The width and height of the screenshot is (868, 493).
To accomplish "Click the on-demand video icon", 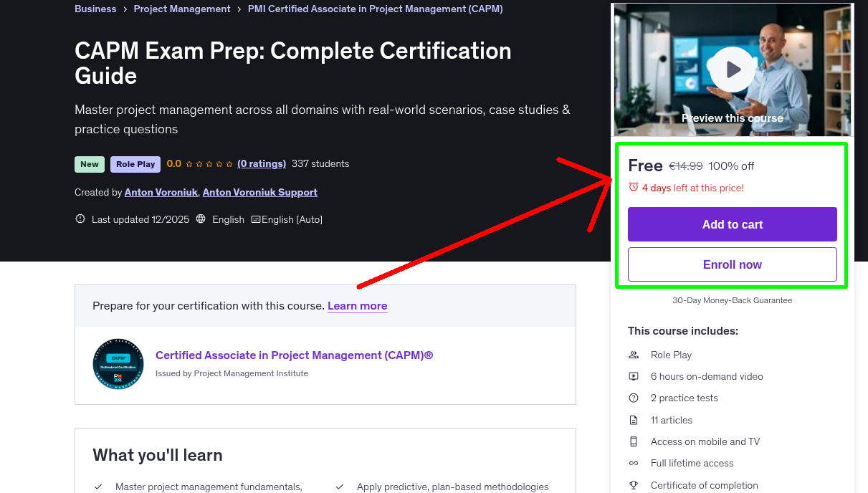I will point(634,375).
